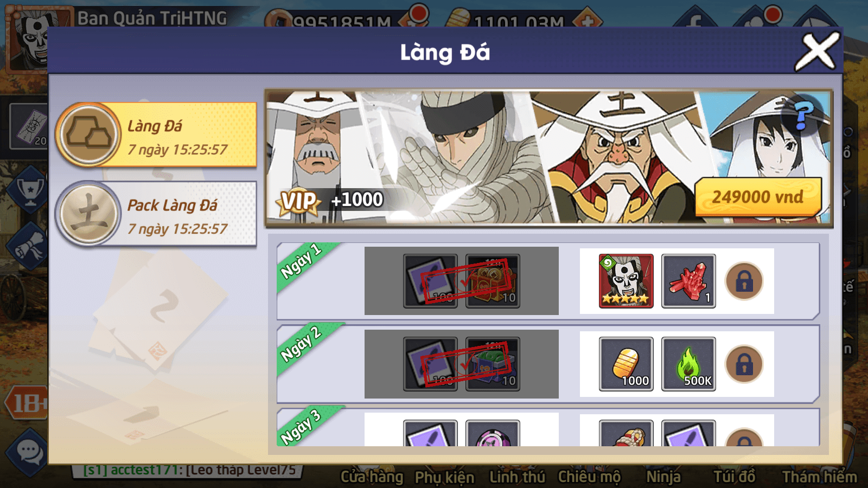Select the Làng Đá tab
This screenshot has height=488, width=868.
pyautogui.click(x=156, y=134)
